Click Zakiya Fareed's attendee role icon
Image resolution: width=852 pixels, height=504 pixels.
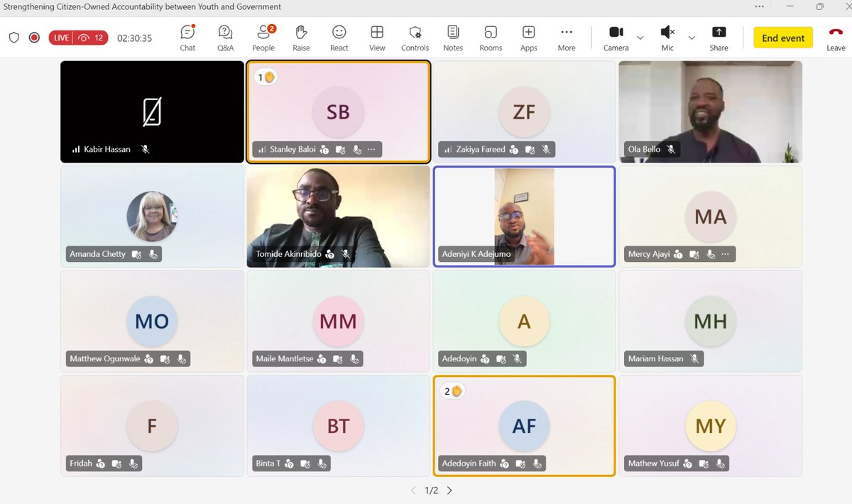[515, 150]
